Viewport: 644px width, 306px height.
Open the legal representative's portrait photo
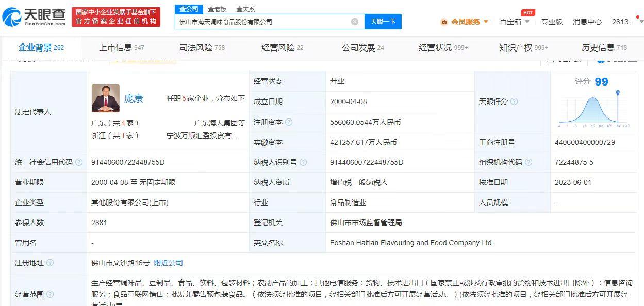tap(106, 98)
